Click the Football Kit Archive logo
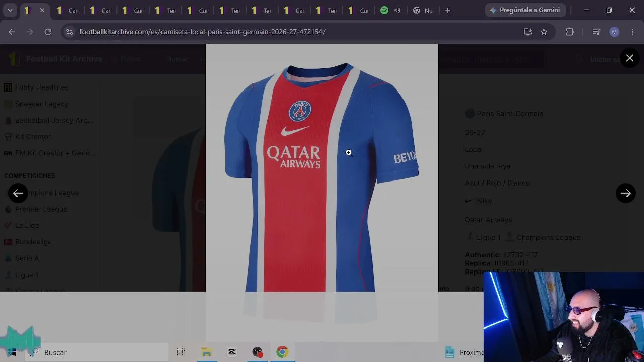Viewport: 644px width, 362px height. pyautogui.click(x=56, y=59)
